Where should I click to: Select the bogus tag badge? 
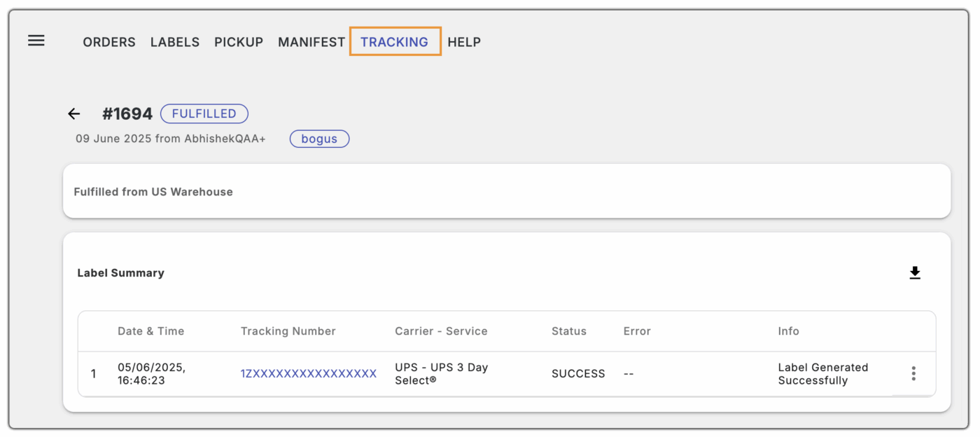point(319,139)
